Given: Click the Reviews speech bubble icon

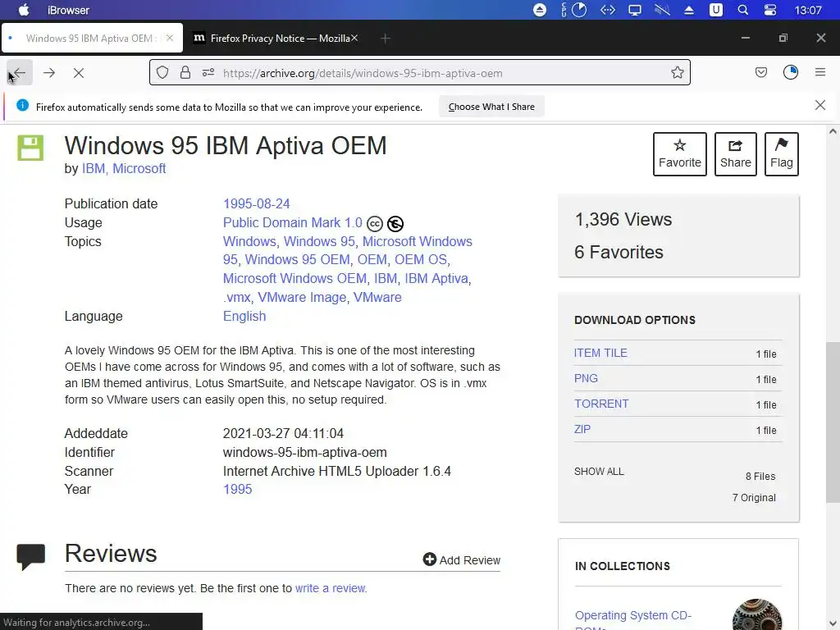Looking at the screenshot, I should (31, 557).
